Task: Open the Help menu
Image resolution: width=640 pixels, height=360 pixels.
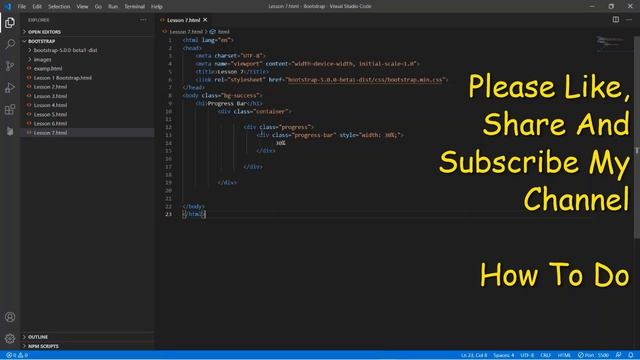Action: pos(157,7)
